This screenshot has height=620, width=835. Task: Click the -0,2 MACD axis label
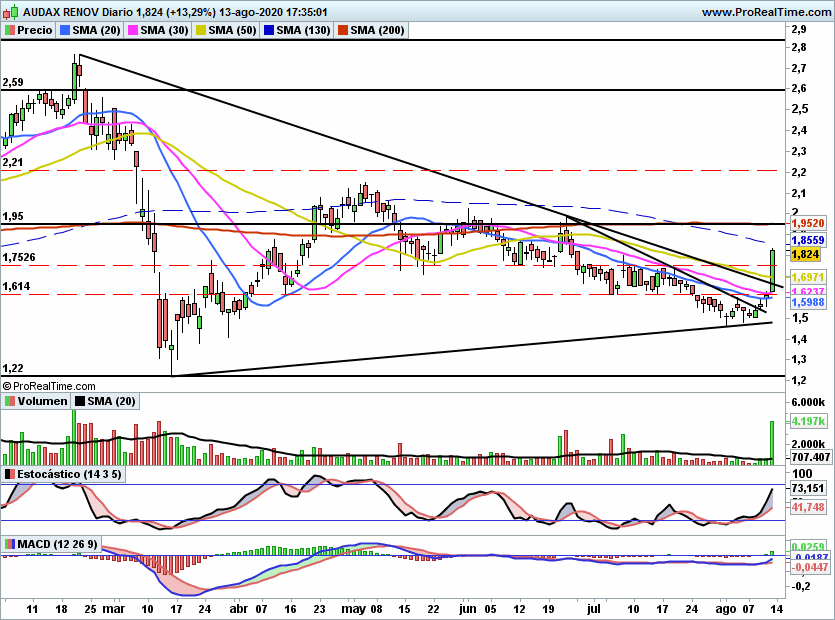coord(800,586)
